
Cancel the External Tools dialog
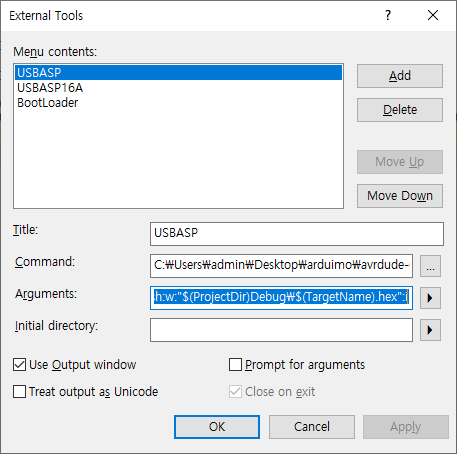tap(312, 427)
